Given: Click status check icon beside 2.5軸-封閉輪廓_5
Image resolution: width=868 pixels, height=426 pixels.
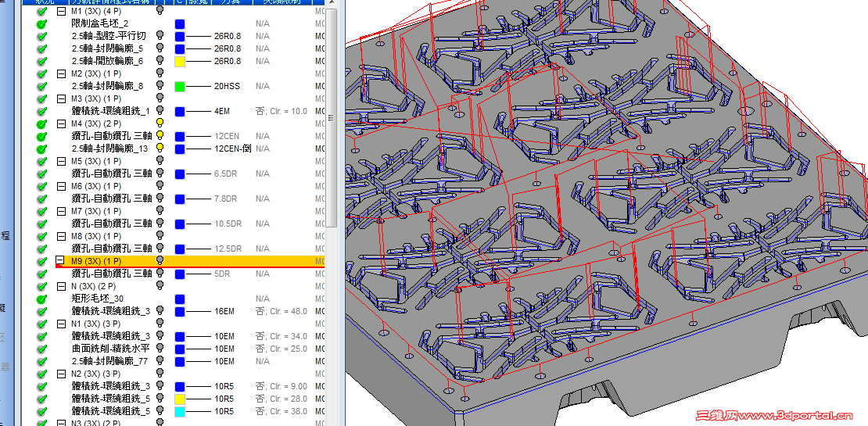Looking at the screenshot, I should (41, 48).
